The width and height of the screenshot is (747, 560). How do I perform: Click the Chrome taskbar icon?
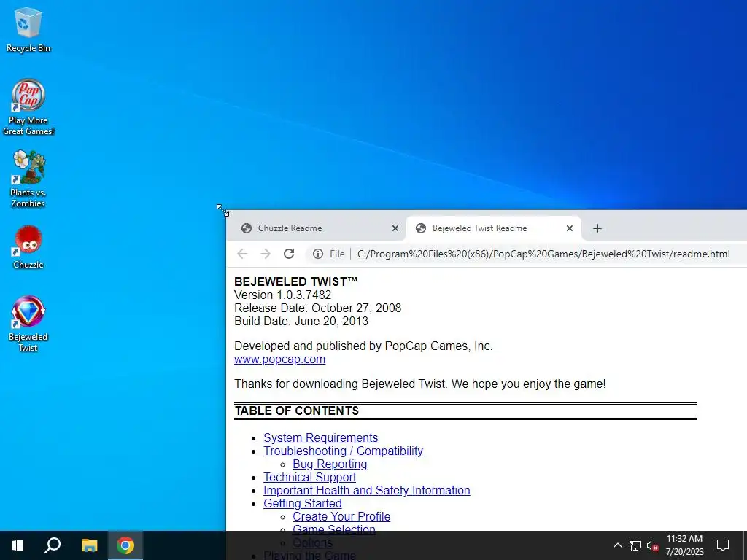click(x=125, y=545)
